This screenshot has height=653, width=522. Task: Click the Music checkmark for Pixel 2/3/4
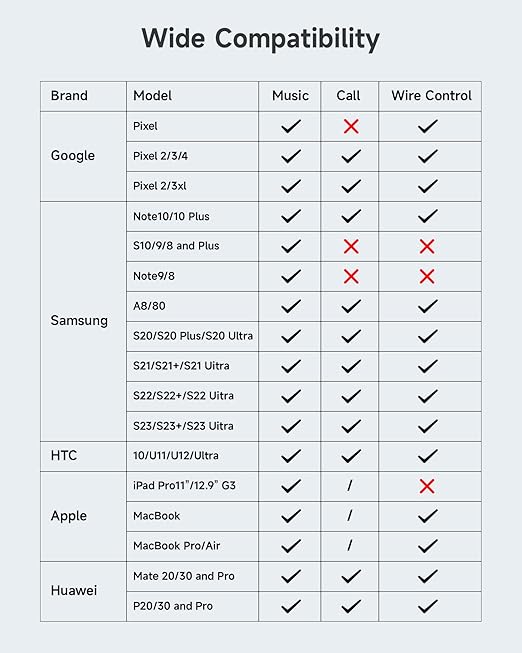click(x=291, y=156)
